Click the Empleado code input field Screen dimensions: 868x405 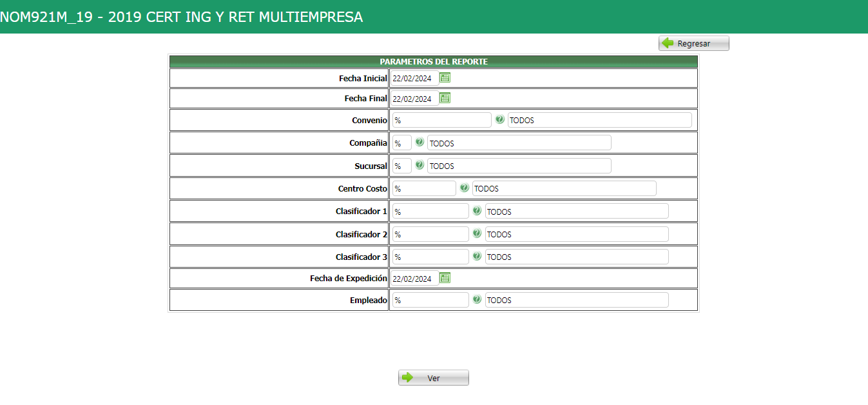[430, 300]
